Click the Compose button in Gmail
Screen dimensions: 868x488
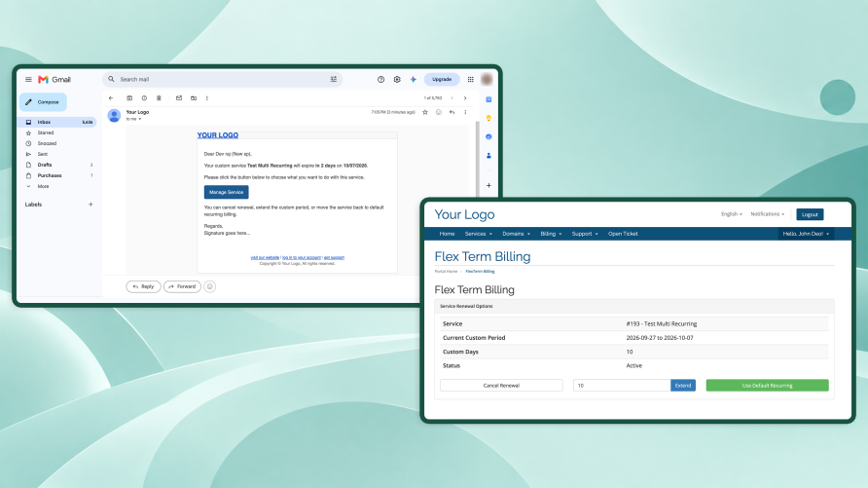click(x=43, y=102)
